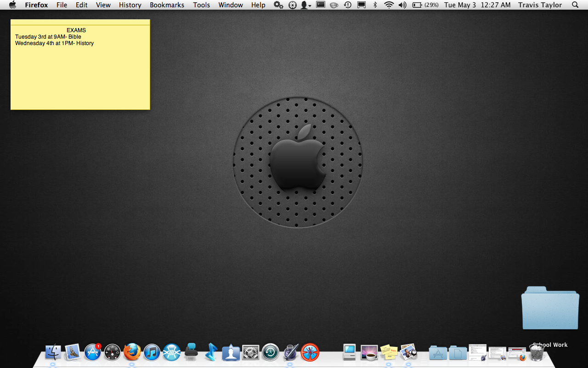Restore the minimized Firefox window

(517, 353)
